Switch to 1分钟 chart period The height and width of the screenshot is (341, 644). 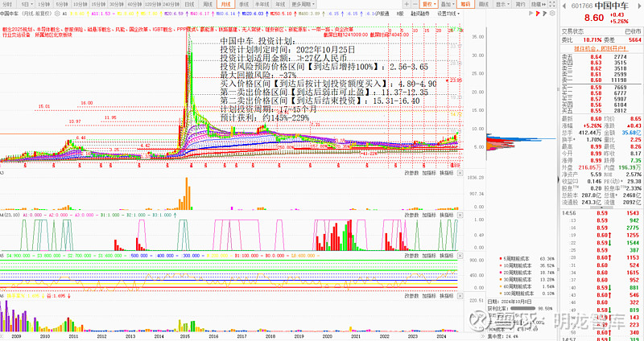[x=43, y=4]
